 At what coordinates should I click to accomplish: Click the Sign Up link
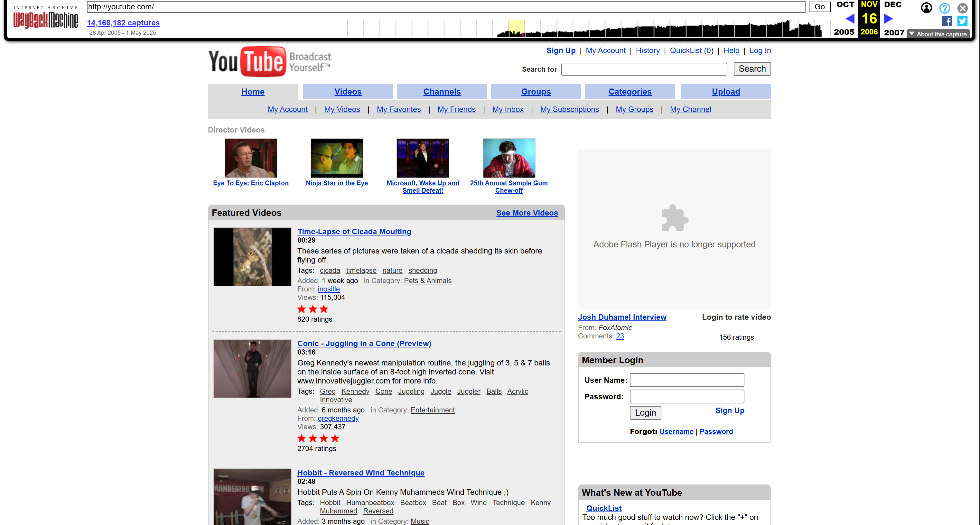[x=560, y=50]
